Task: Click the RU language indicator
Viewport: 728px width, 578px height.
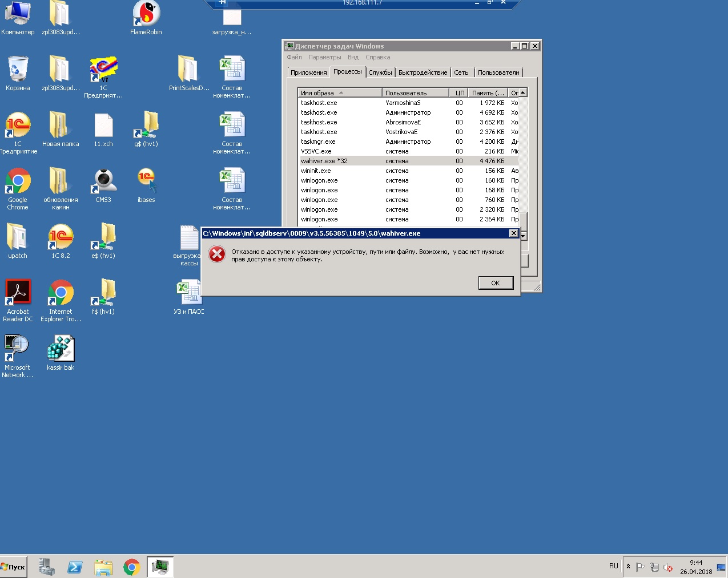Action: tap(614, 566)
